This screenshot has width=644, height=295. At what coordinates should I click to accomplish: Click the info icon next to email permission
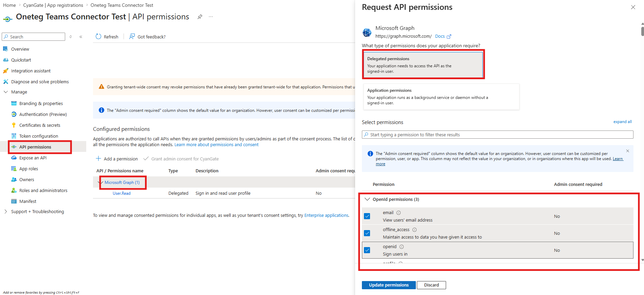click(399, 213)
